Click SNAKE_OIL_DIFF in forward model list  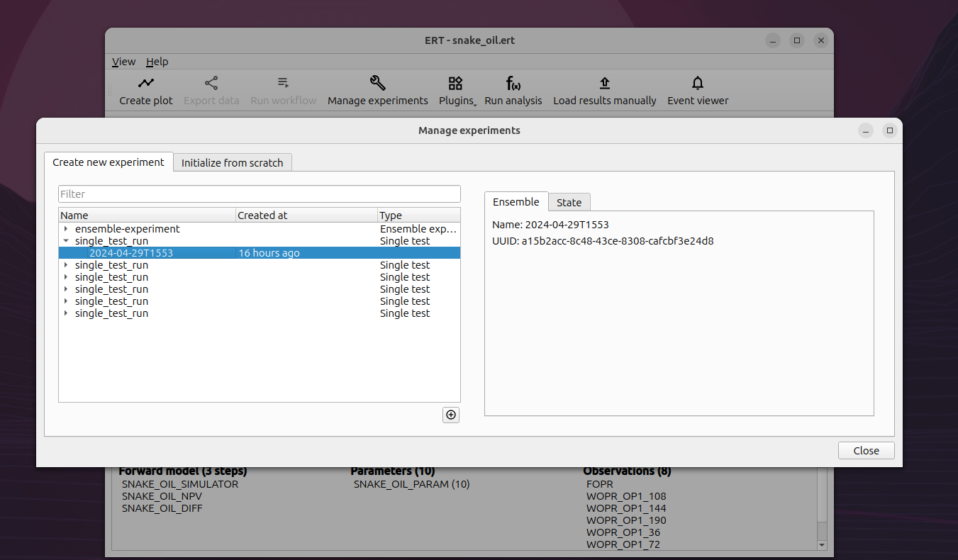(162, 508)
